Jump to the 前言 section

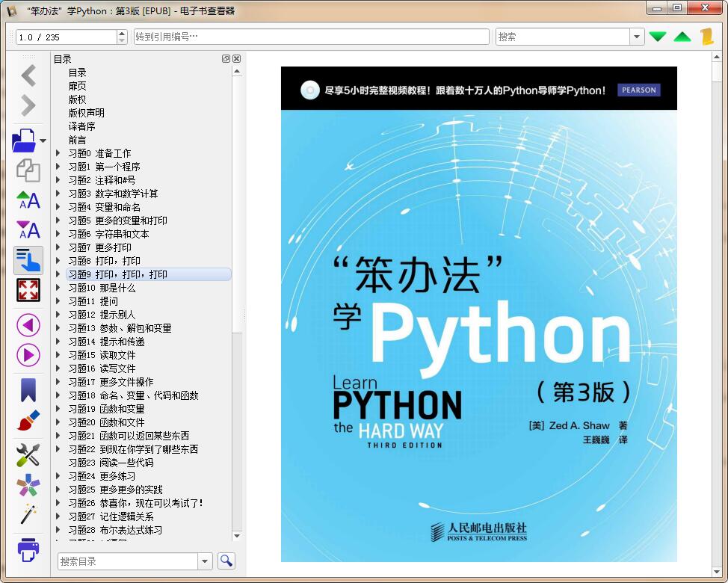pyautogui.click(x=77, y=140)
